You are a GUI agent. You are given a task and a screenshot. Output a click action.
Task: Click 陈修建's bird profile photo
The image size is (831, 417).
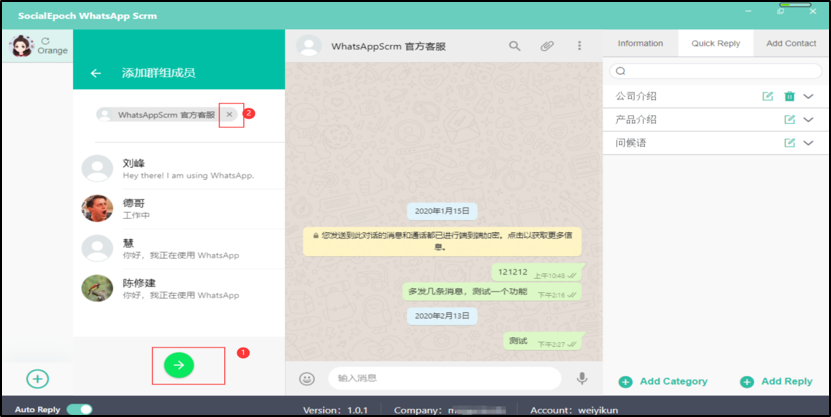point(97,288)
